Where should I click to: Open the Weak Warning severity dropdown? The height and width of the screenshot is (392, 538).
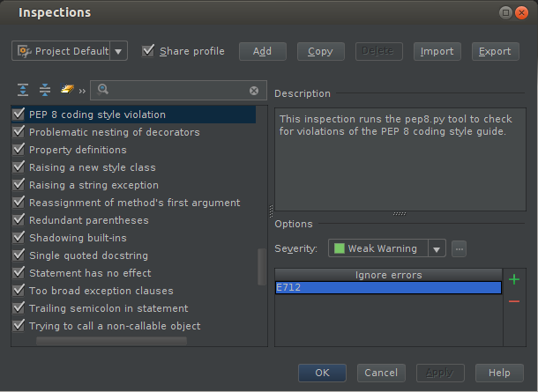pyautogui.click(x=436, y=248)
